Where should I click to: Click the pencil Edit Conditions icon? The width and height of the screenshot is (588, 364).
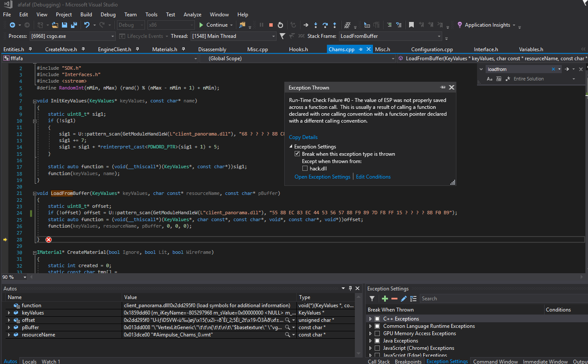tap(403, 299)
